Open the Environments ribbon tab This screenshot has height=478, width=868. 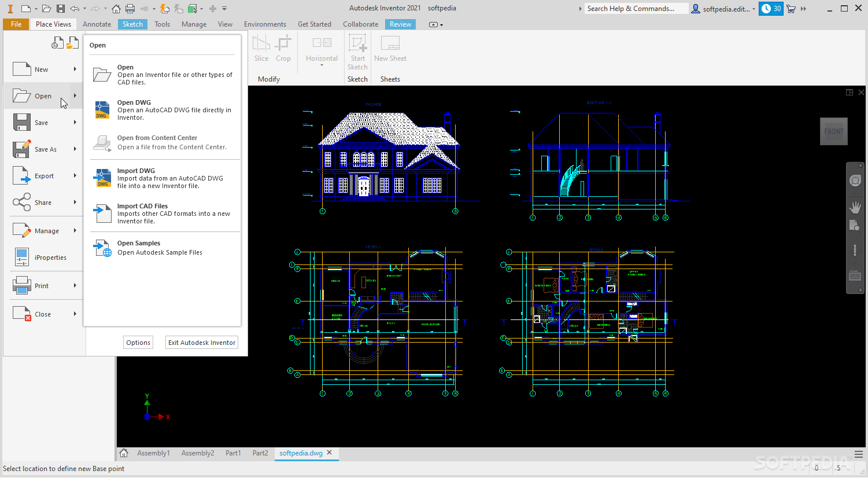[265, 24]
